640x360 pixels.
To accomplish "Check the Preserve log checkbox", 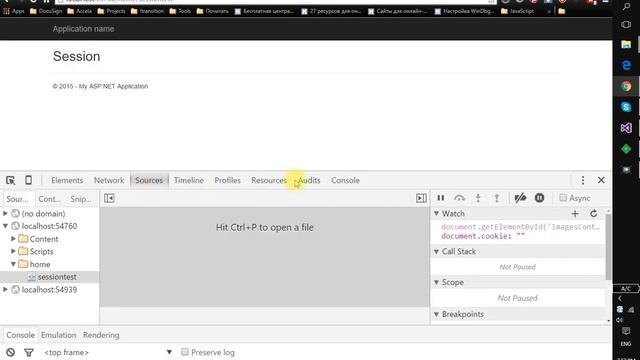I will [x=185, y=352].
